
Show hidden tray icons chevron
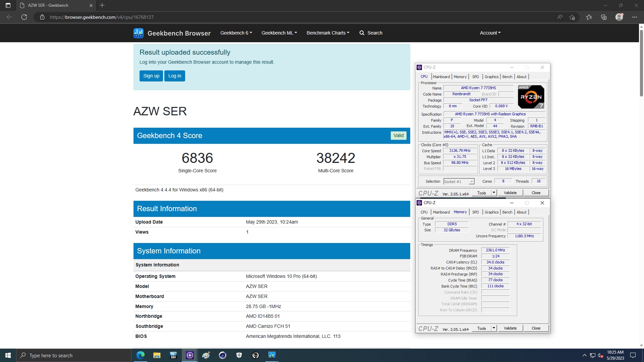[x=584, y=355]
